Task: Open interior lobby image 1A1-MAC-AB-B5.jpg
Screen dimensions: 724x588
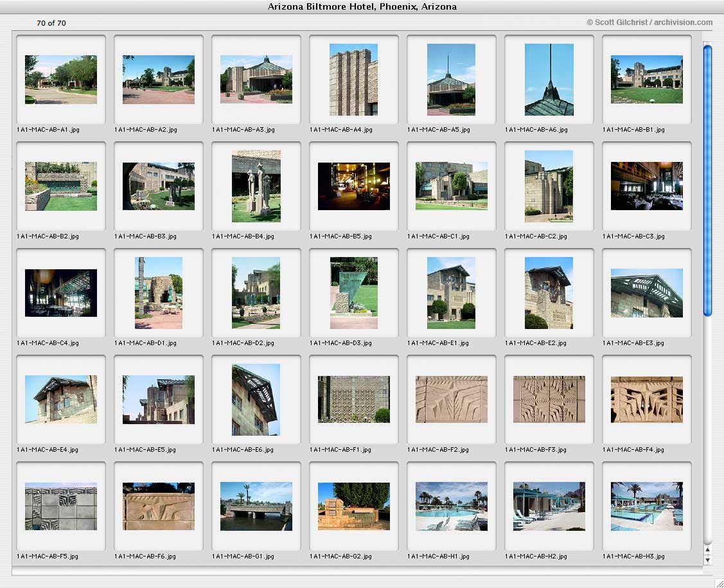Action: tap(354, 186)
